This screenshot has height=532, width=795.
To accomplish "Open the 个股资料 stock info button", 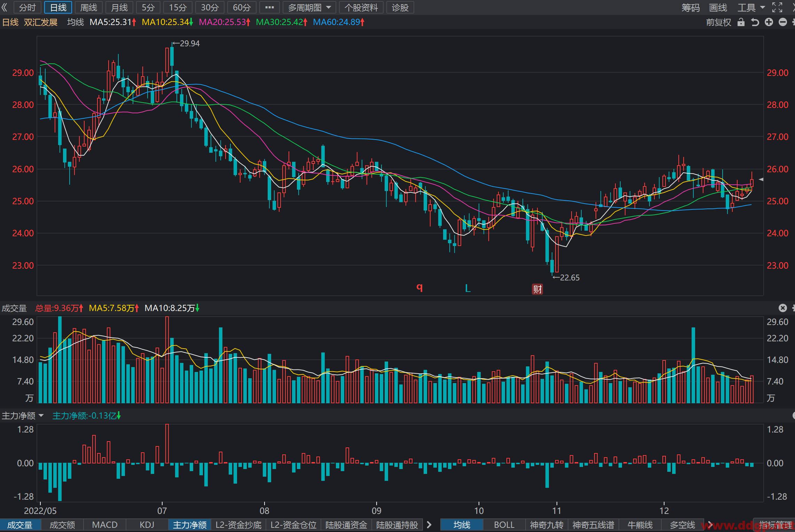I will point(361,7).
